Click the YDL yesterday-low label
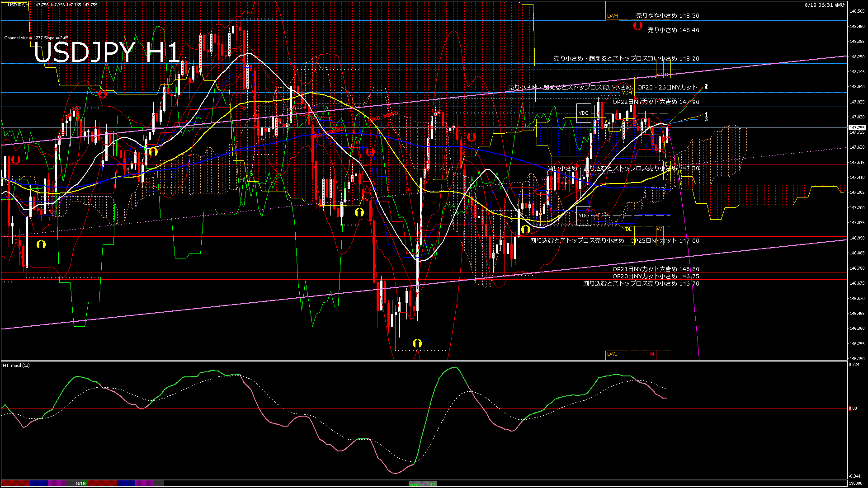The width and height of the screenshot is (868, 488). tap(627, 229)
